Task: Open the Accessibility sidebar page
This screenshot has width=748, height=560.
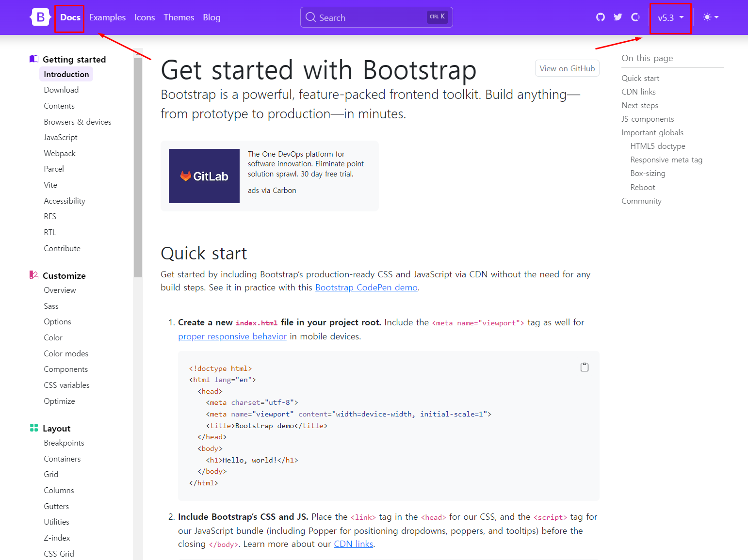Action: click(x=65, y=201)
